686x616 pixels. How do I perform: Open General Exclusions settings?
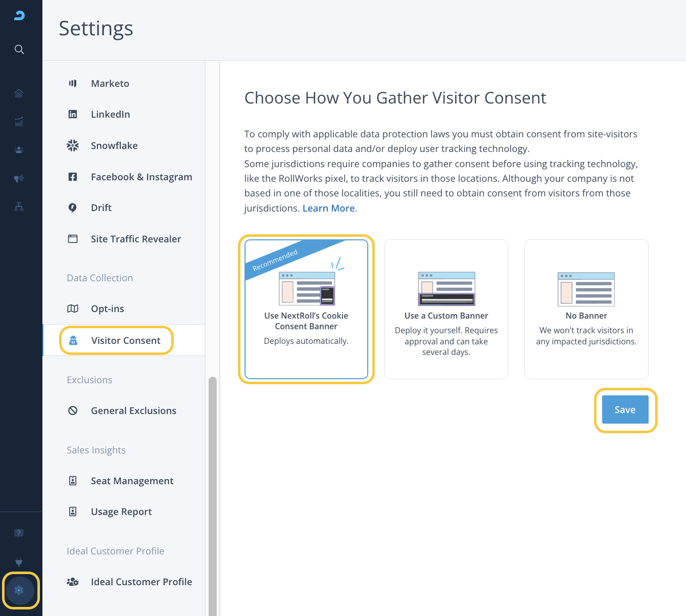tap(133, 411)
